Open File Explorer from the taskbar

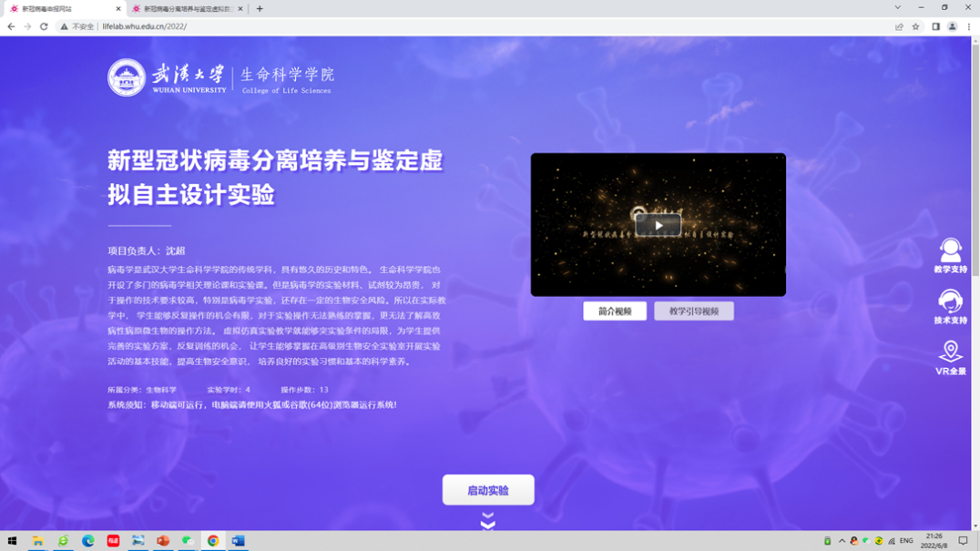pos(38,540)
